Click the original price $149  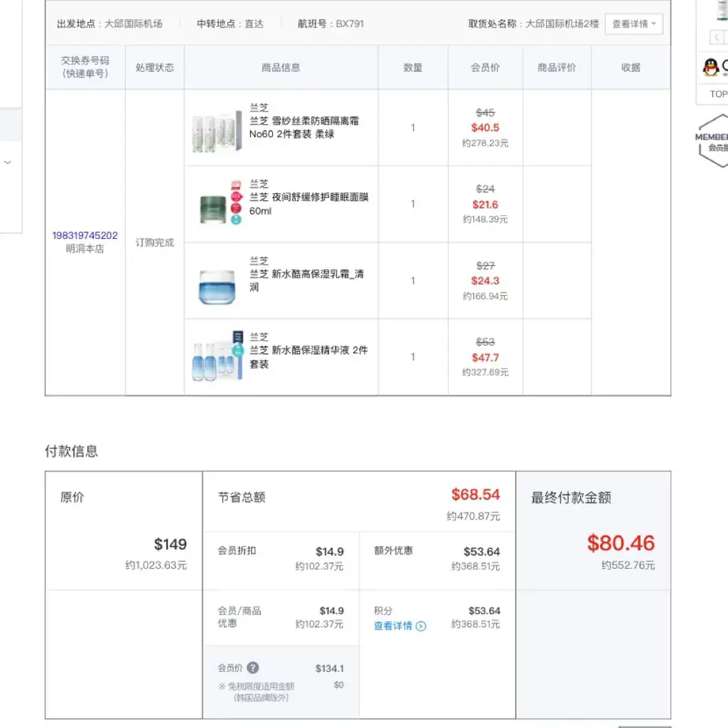(171, 544)
